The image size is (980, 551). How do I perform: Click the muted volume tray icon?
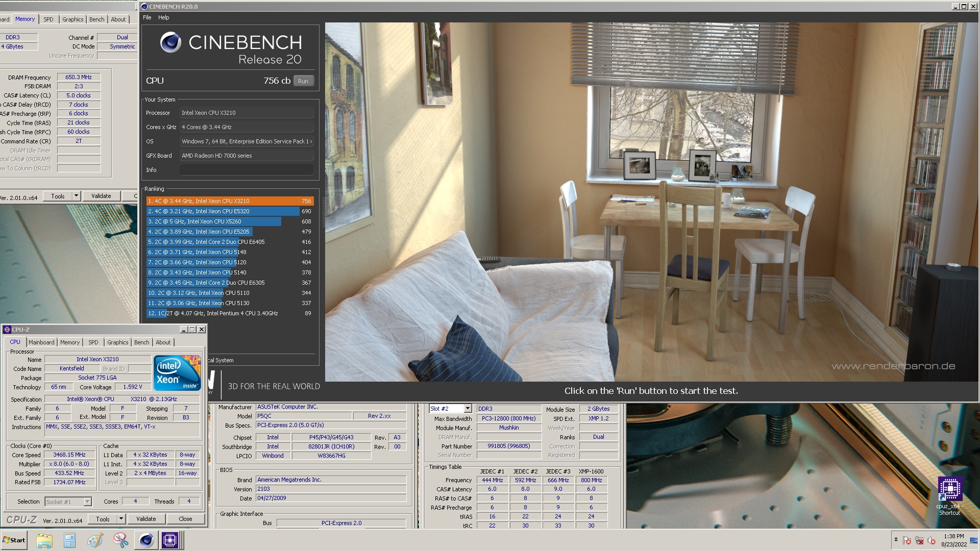click(x=932, y=540)
